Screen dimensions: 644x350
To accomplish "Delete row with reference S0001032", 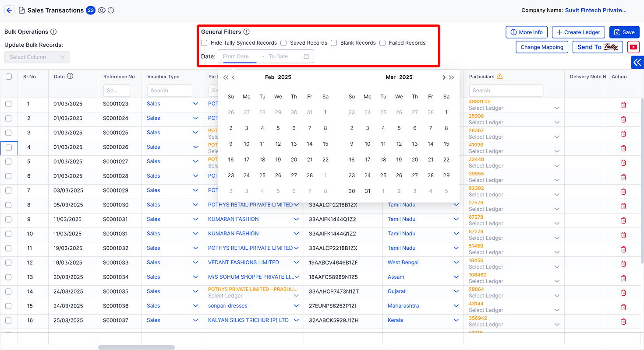I will (624, 249).
